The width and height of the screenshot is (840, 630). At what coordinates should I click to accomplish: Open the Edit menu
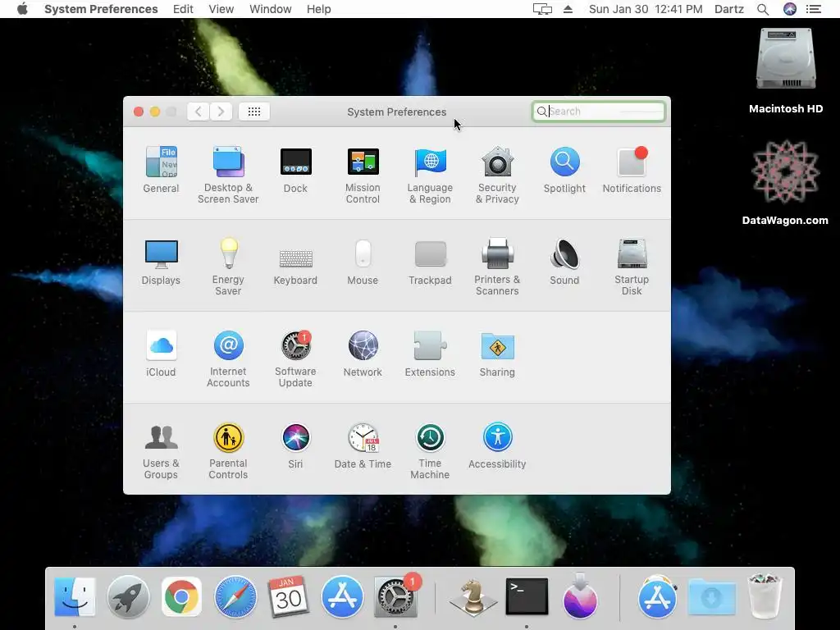point(183,9)
